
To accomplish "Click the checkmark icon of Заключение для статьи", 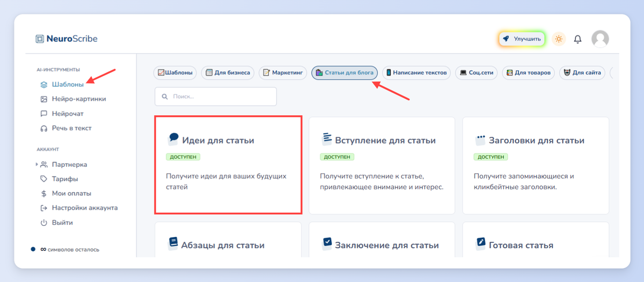I will (x=327, y=243).
